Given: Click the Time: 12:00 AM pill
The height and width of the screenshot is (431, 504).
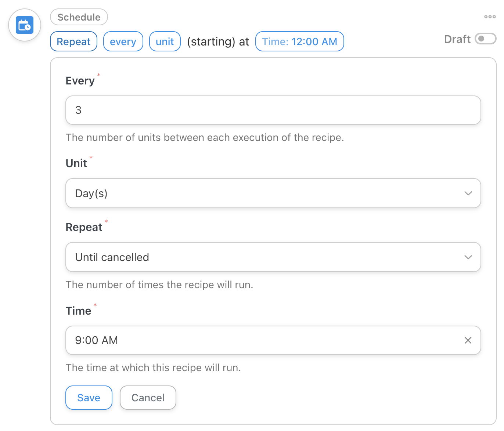Looking at the screenshot, I should click(299, 41).
